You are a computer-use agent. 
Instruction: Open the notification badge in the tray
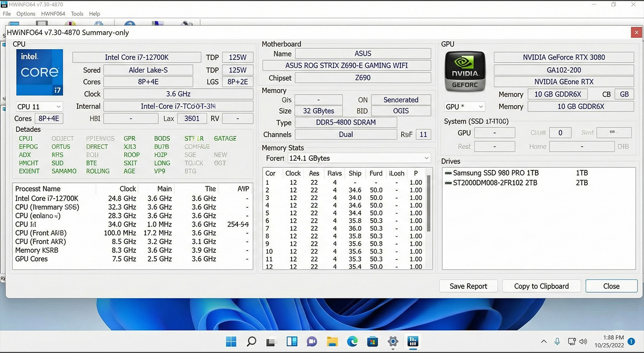pyautogui.click(x=632, y=342)
